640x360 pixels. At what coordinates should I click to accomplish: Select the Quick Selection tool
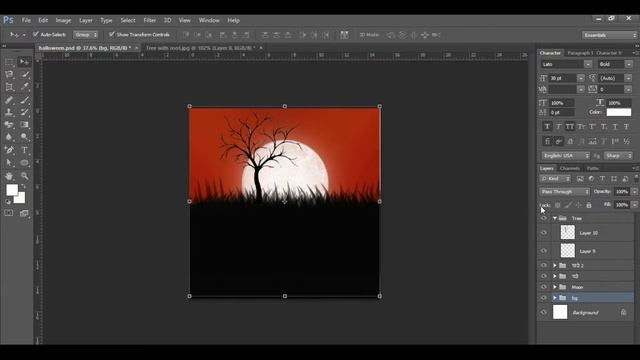point(24,75)
